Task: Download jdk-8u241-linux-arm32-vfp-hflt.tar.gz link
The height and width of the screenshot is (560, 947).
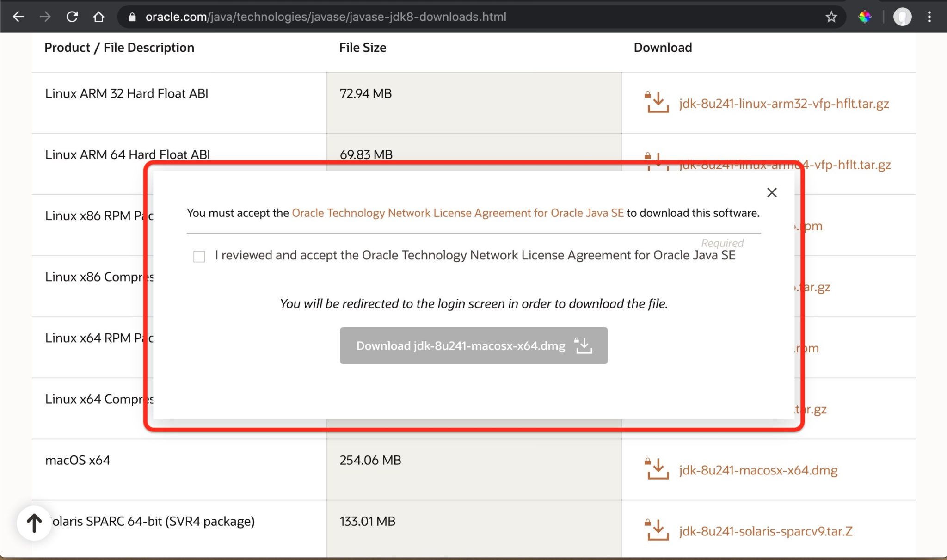Action: pyautogui.click(x=784, y=104)
